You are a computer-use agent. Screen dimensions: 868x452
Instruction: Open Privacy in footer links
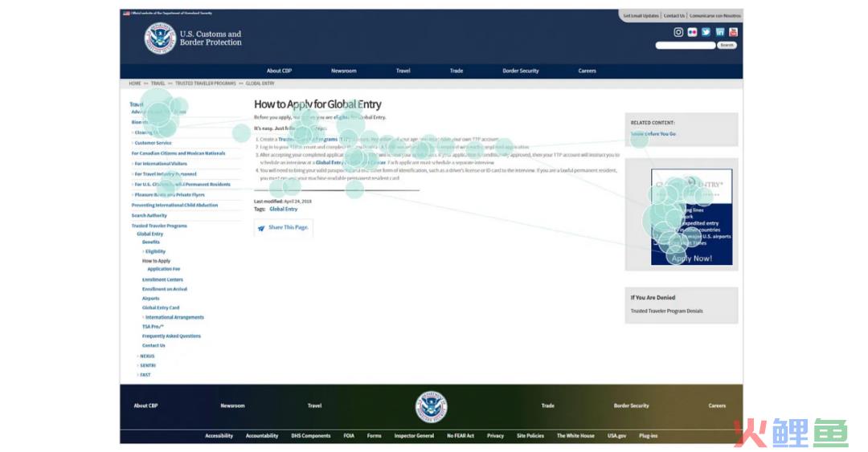pyautogui.click(x=495, y=436)
